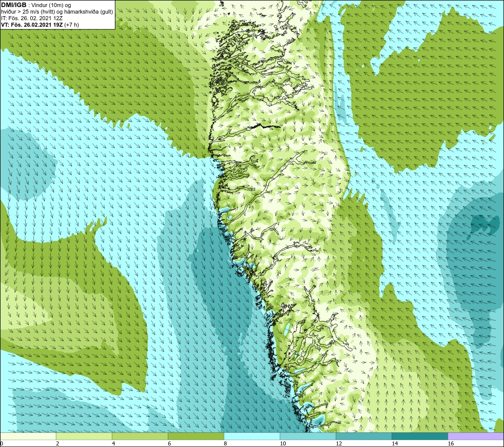
Task: Select the dark green 6–8 color bar segment
Action: [196, 436]
